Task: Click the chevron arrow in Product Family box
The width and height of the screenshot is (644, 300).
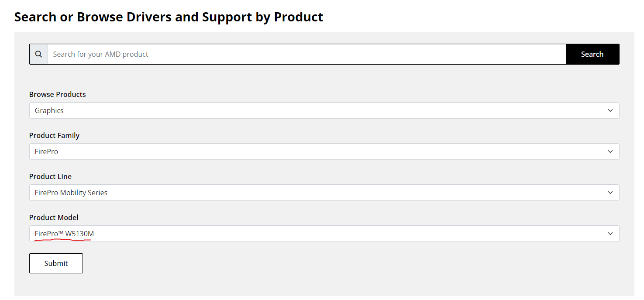Action: coord(610,152)
